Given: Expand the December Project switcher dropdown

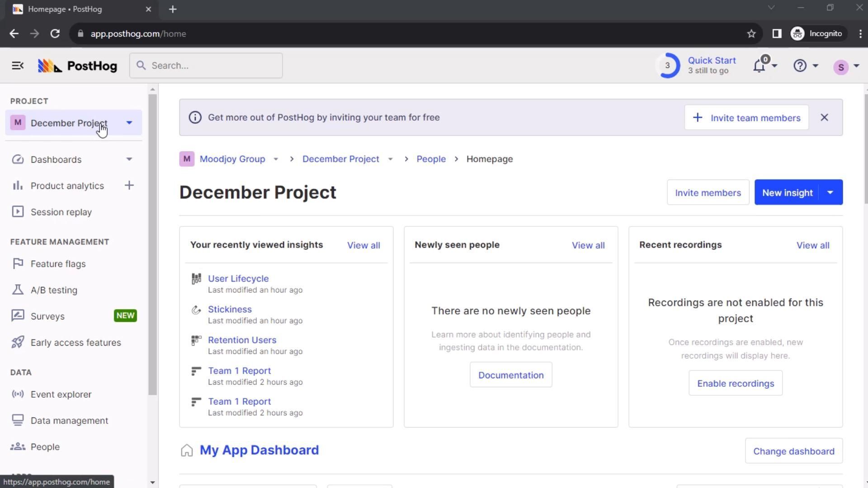Looking at the screenshot, I should (129, 123).
